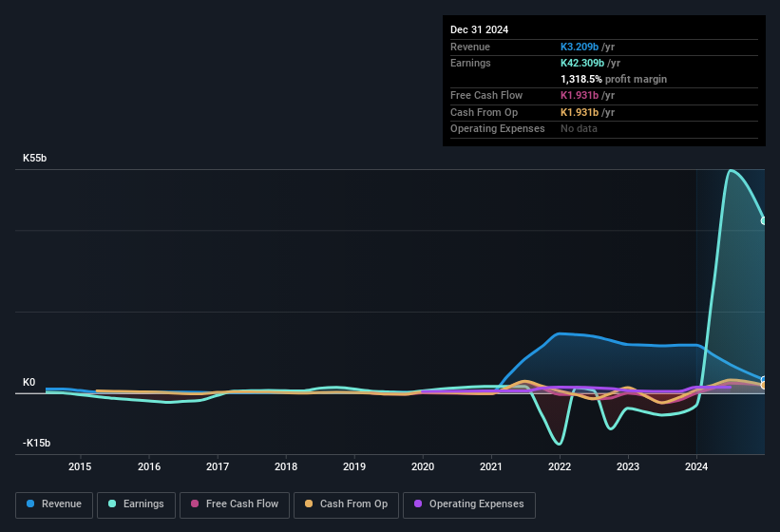
Task: Click the 2020 x-axis label
Action: click(423, 466)
